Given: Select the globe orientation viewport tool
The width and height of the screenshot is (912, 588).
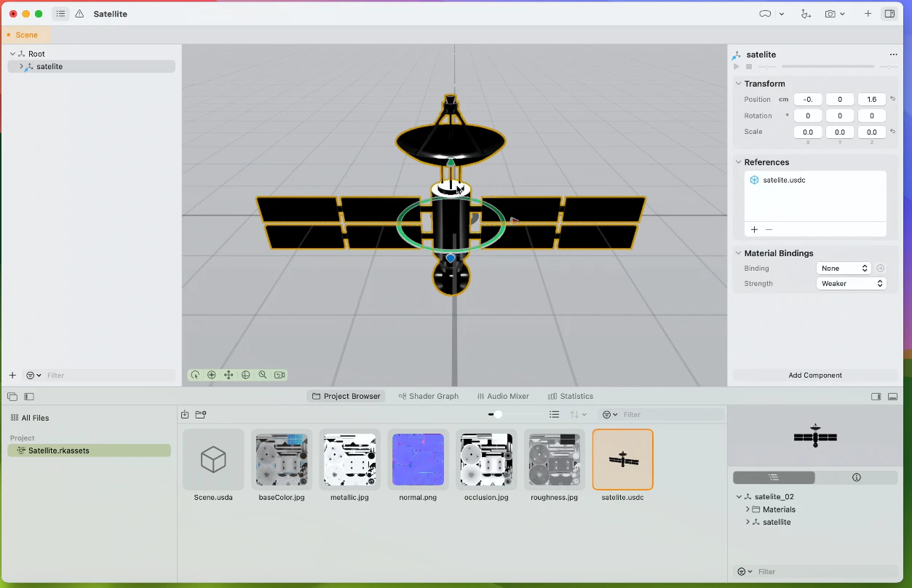Looking at the screenshot, I should (245, 376).
